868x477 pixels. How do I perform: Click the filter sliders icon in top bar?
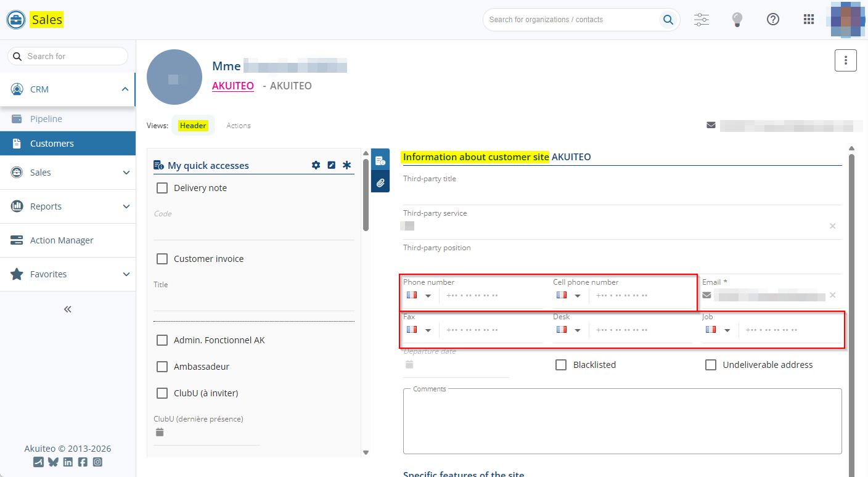click(x=702, y=20)
